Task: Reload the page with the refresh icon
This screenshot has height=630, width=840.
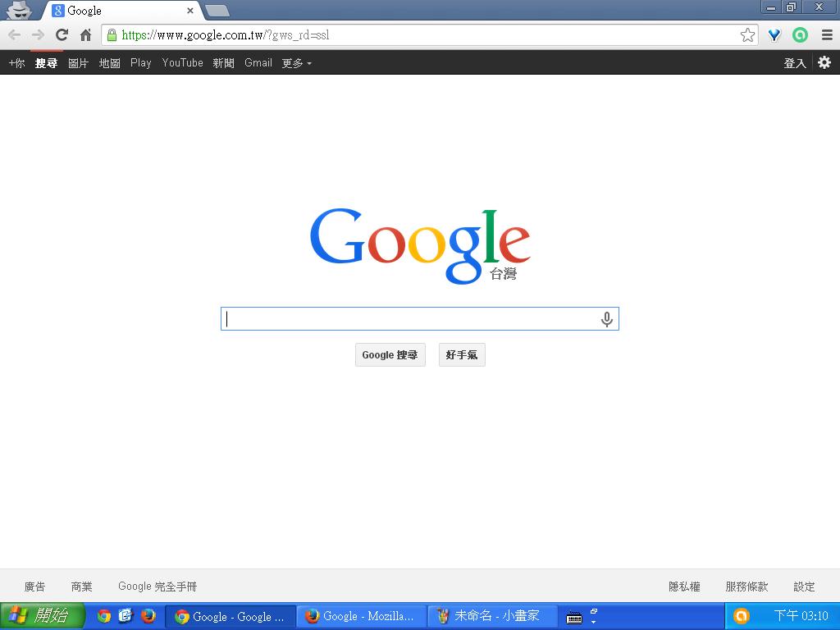Action: [x=62, y=34]
